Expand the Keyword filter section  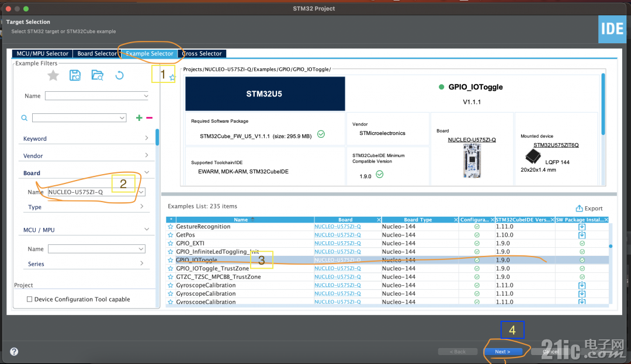[x=147, y=138]
